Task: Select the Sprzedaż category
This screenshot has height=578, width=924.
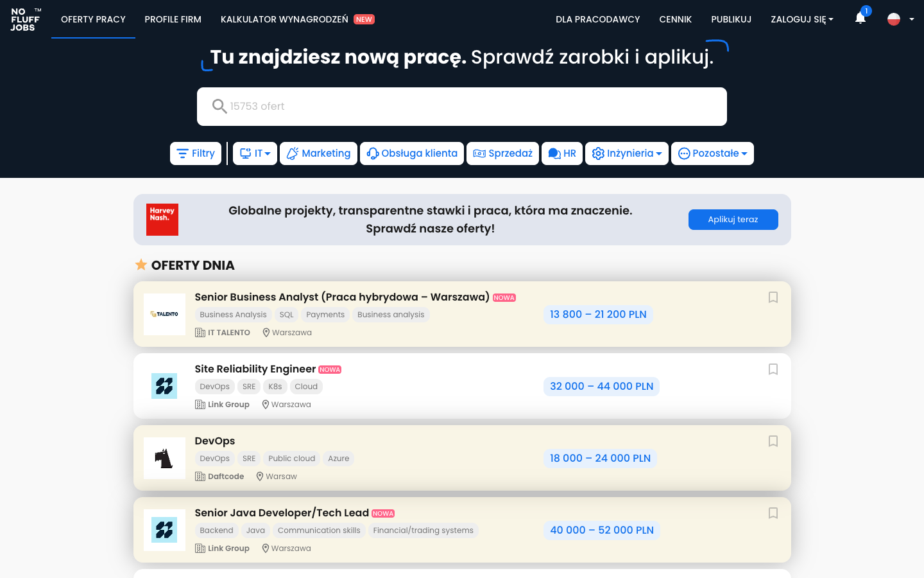Action: point(502,153)
